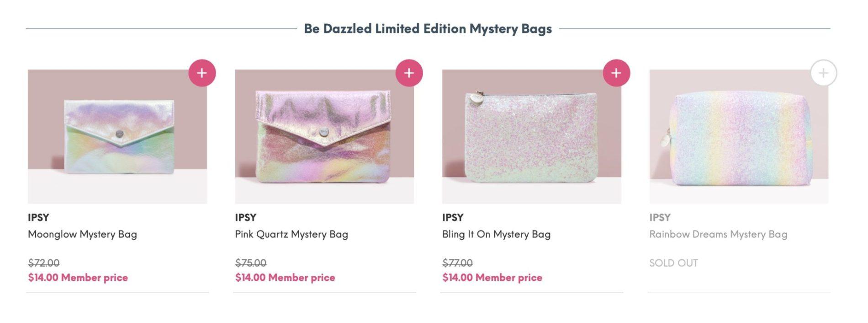Click the Rainbow Dreams Mystery Bag title

click(718, 234)
